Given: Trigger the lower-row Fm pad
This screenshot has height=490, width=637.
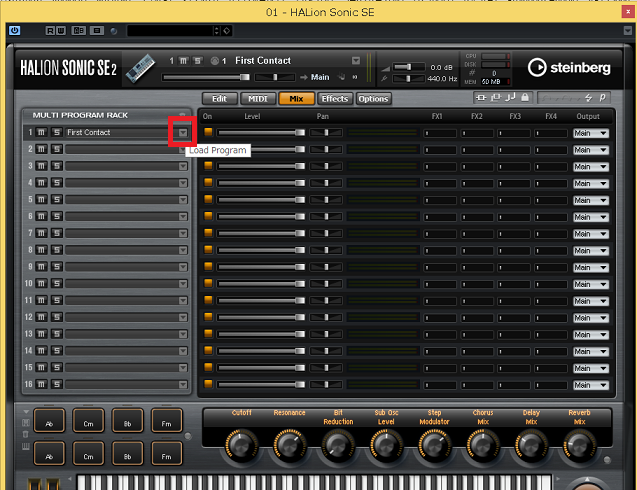Looking at the screenshot, I should pyautogui.click(x=167, y=453).
